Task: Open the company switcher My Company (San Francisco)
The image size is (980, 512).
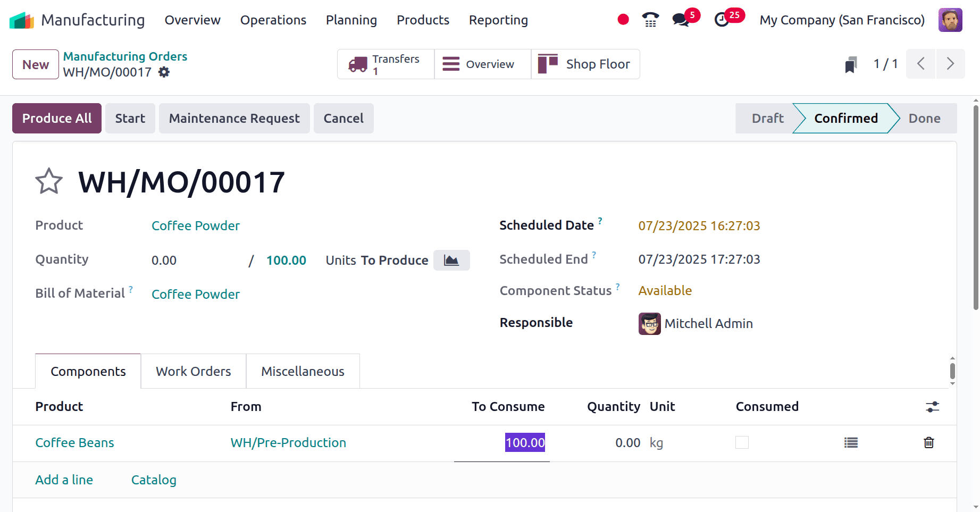Action: coord(842,20)
